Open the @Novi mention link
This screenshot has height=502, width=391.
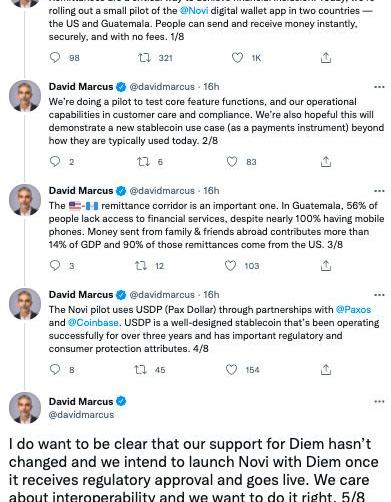(194, 11)
